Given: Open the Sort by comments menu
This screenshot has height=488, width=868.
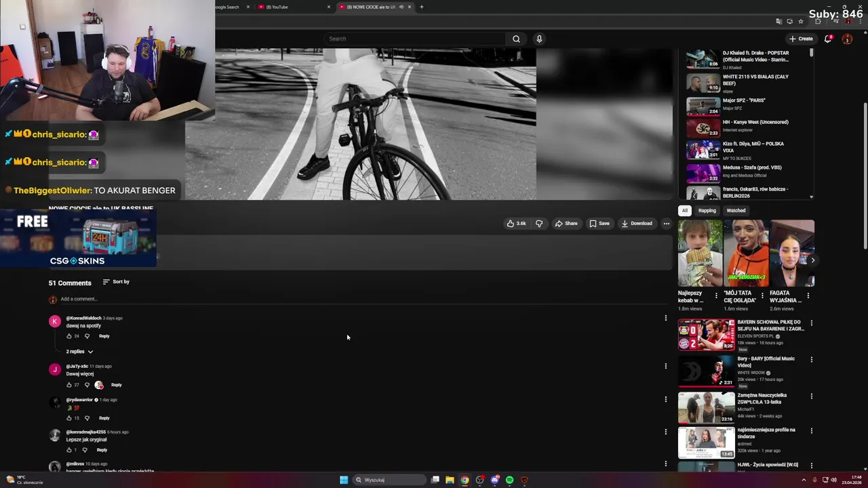Looking at the screenshot, I should click(116, 282).
